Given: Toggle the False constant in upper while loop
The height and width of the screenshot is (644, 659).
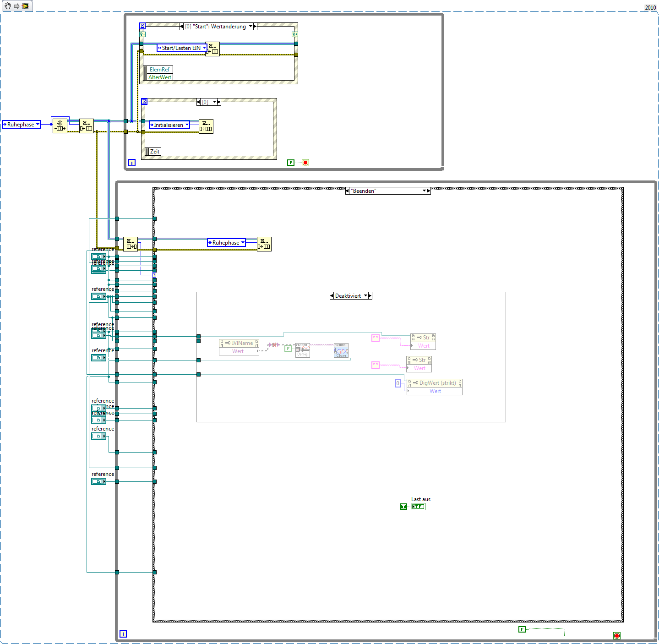Looking at the screenshot, I should pyautogui.click(x=291, y=163).
